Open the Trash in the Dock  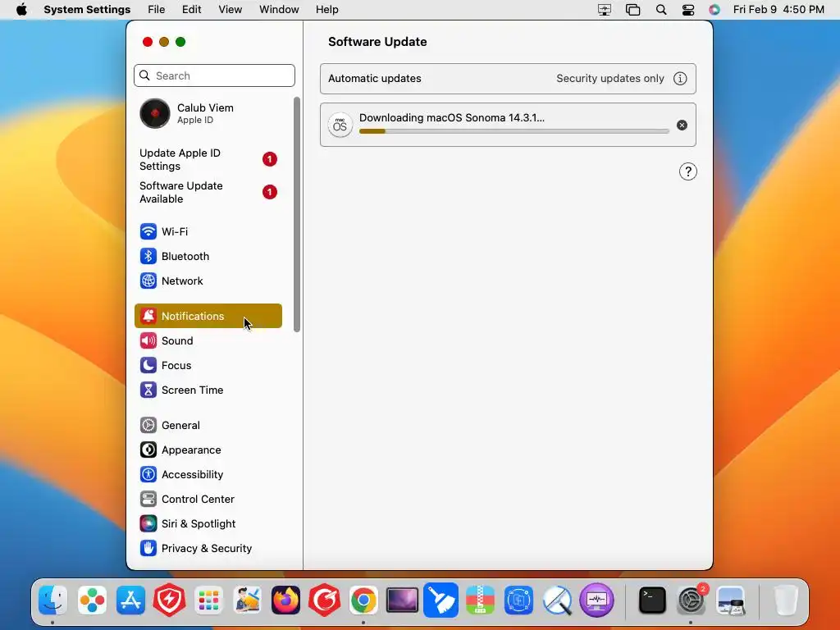coord(786,600)
